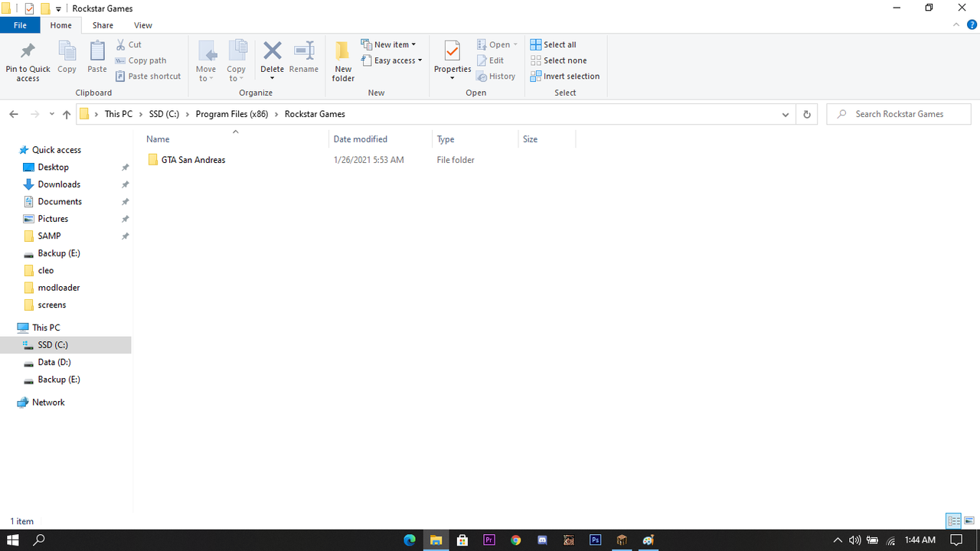
Task: Open Microsoft Edge from taskbar
Action: (410, 540)
